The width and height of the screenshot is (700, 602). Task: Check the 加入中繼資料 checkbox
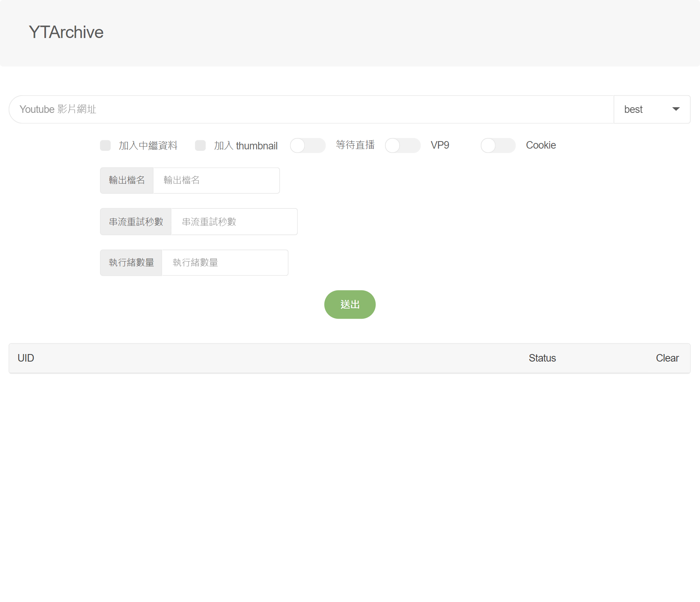point(105,146)
